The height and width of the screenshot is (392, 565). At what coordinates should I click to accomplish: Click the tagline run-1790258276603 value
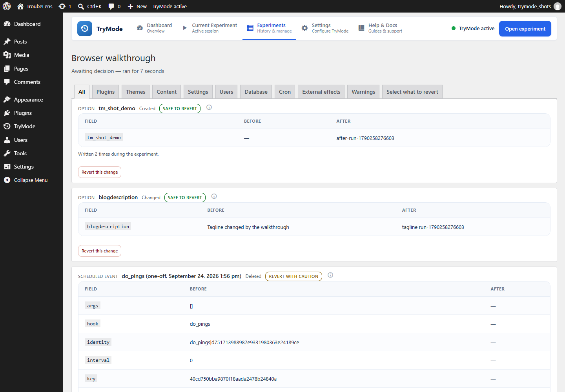click(x=433, y=227)
